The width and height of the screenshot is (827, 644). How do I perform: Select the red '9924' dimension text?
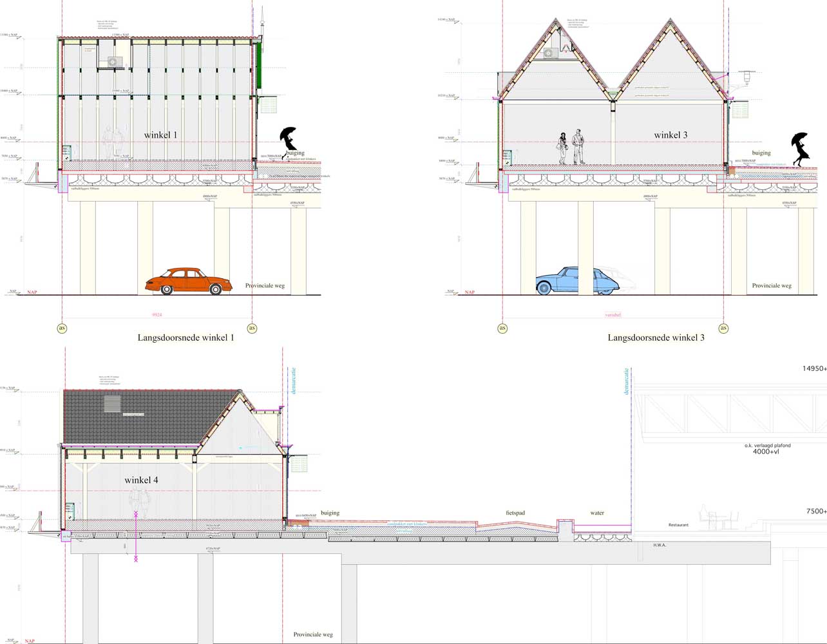coord(157,315)
